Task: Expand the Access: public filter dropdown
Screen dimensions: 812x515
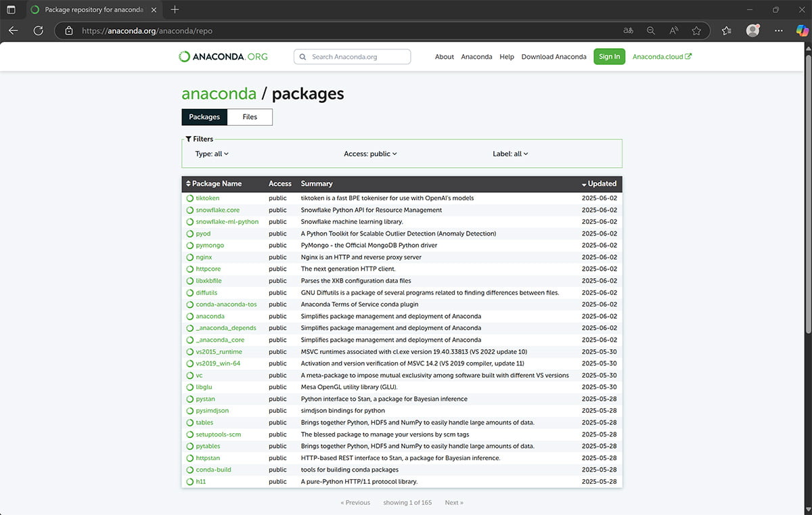Action: click(370, 154)
